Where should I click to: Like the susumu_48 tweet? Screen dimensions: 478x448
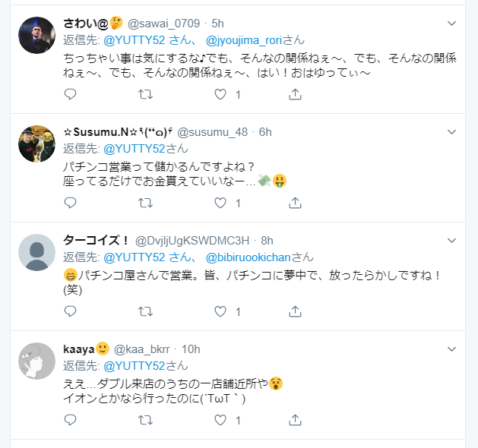(221, 203)
